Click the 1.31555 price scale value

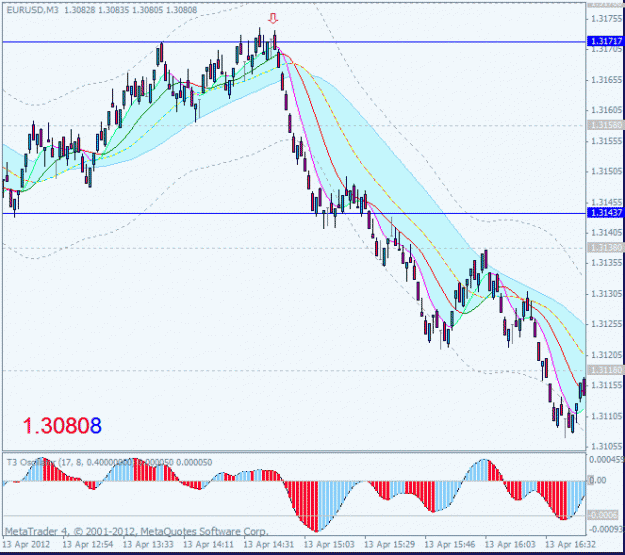point(607,141)
